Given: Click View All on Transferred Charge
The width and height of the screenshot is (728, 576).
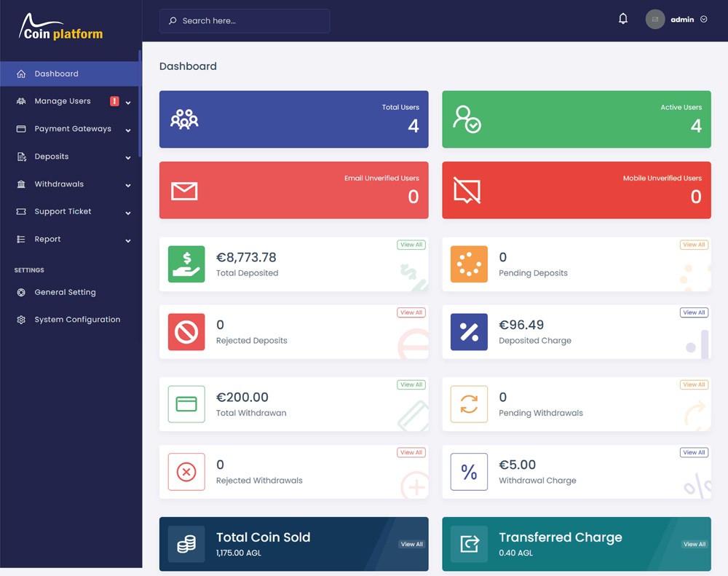Looking at the screenshot, I should (694, 545).
